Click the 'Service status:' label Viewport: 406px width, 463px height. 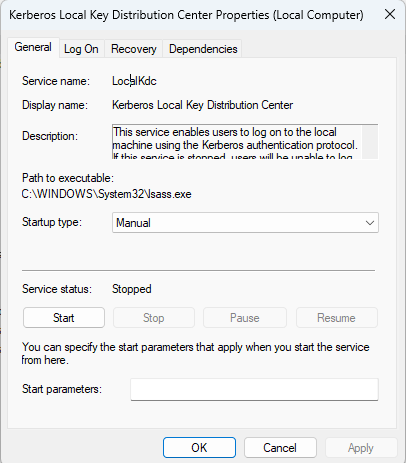tap(57, 289)
